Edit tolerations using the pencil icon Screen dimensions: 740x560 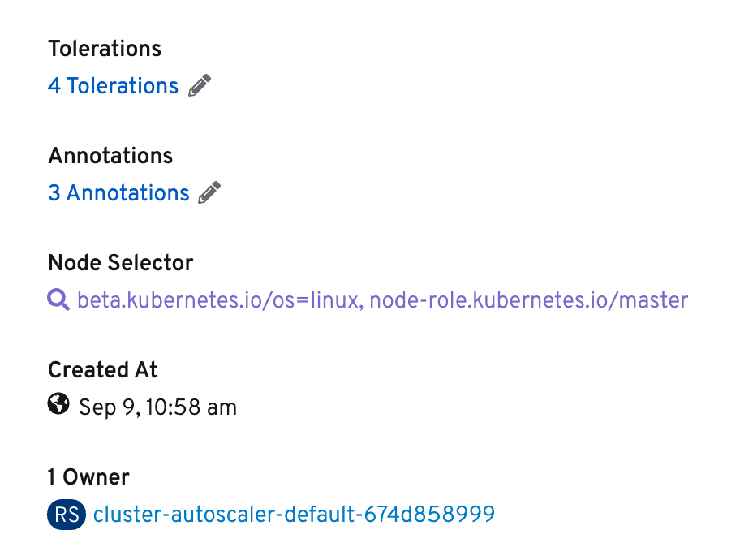pos(200,85)
